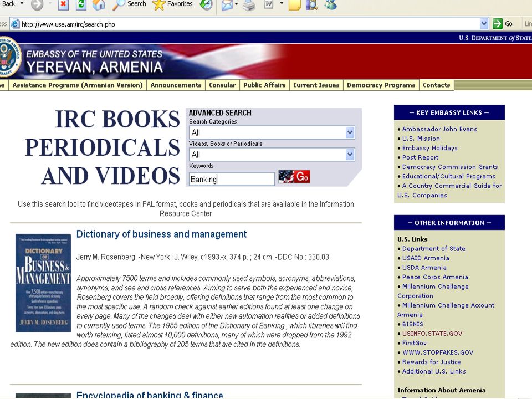Open Millennium Challenge Account Armenia link
This screenshot has height=399, width=532.
click(446, 310)
